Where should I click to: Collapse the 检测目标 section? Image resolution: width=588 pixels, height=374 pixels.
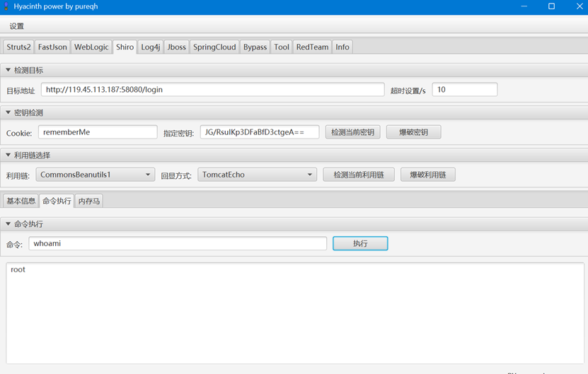(8, 71)
